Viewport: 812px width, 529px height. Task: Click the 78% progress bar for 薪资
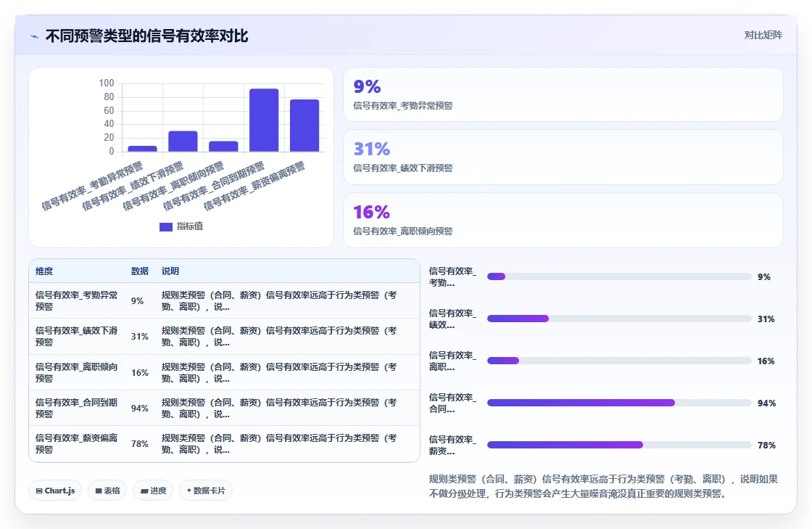(x=619, y=445)
